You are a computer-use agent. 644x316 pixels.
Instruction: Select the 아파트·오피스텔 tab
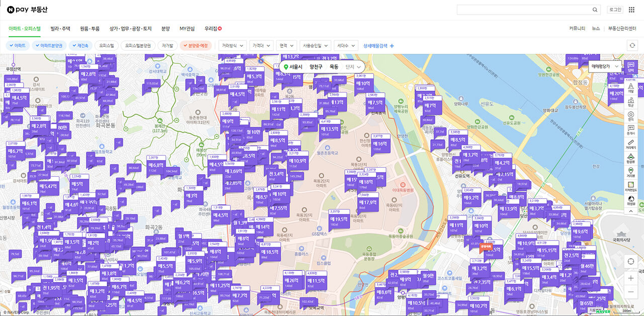point(25,29)
